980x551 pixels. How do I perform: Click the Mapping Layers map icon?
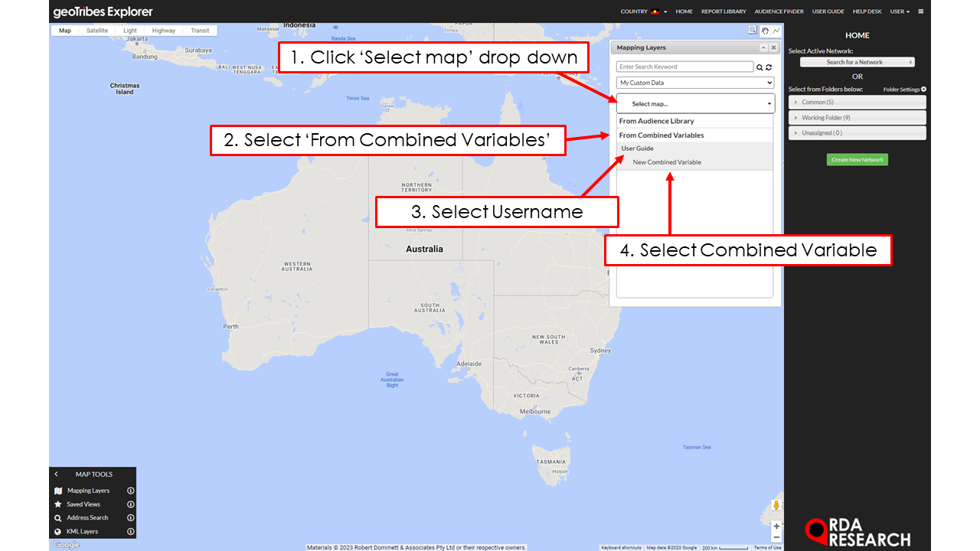(58, 491)
